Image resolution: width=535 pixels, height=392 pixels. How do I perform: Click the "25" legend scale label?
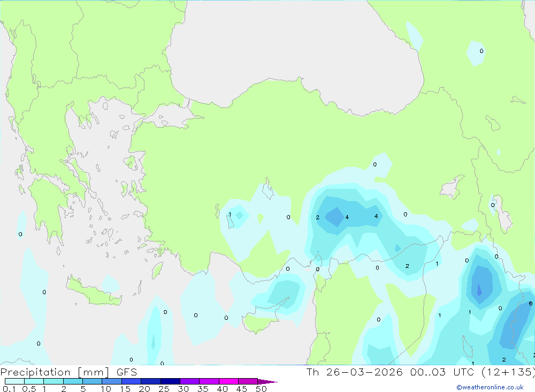coord(164,389)
